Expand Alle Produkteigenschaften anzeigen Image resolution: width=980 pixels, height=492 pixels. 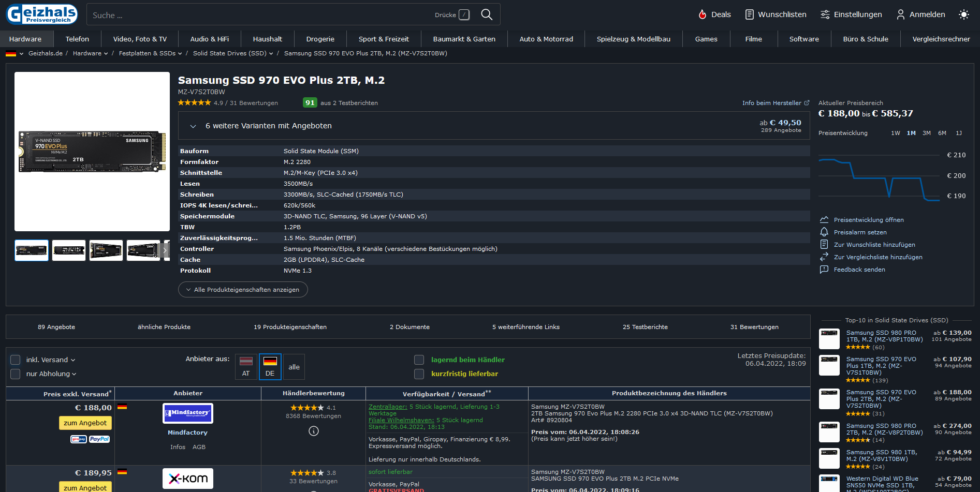pyautogui.click(x=243, y=290)
